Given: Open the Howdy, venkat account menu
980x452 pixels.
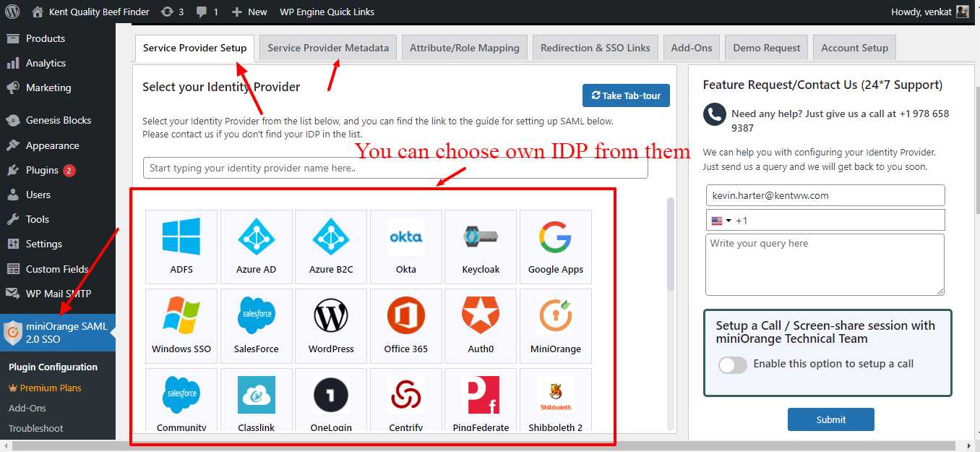Looking at the screenshot, I should pyautogui.click(x=930, y=12).
